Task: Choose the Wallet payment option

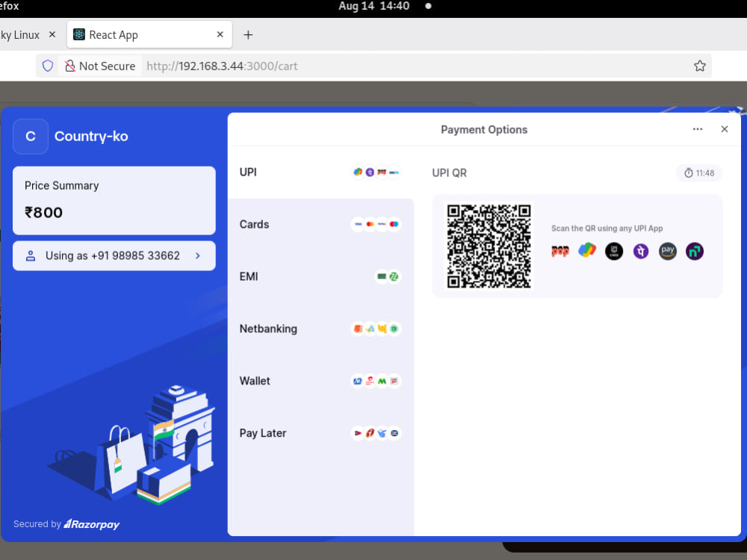Action: 320,381
